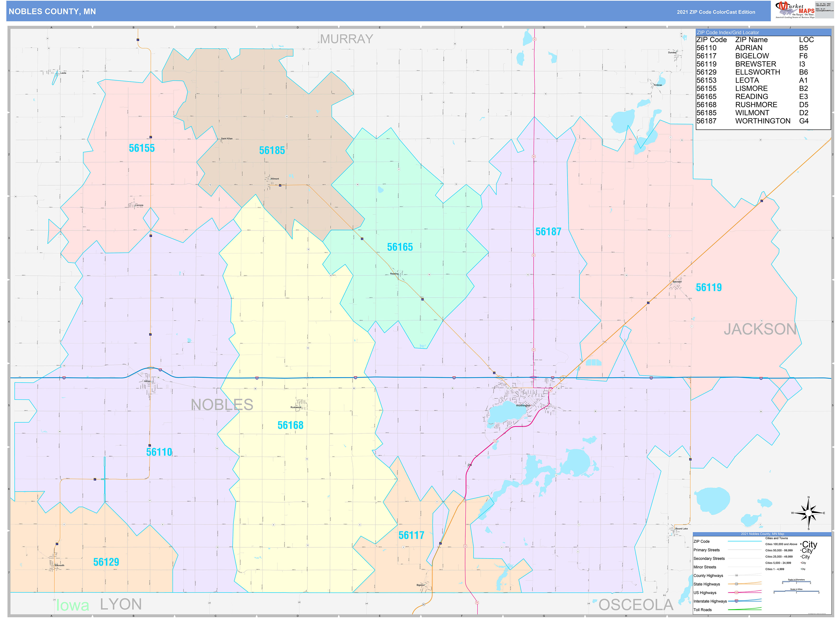Click the NOBLES county name label
The image size is (840, 619).
click(222, 405)
